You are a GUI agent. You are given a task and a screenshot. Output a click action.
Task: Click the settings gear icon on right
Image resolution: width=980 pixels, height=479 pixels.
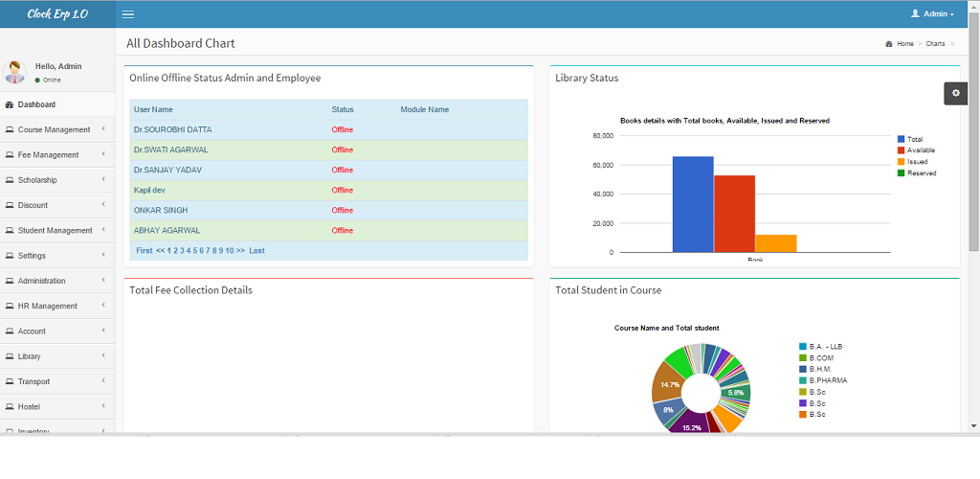(x=955, y=93)
